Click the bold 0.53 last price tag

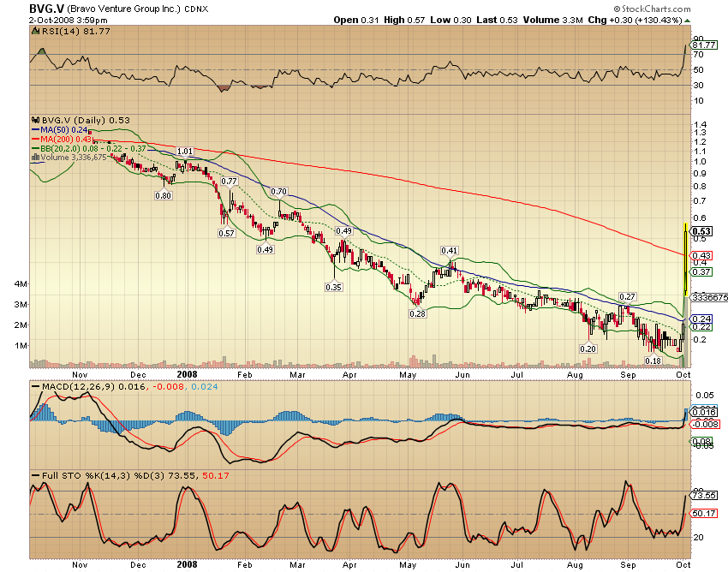point(701,231)
